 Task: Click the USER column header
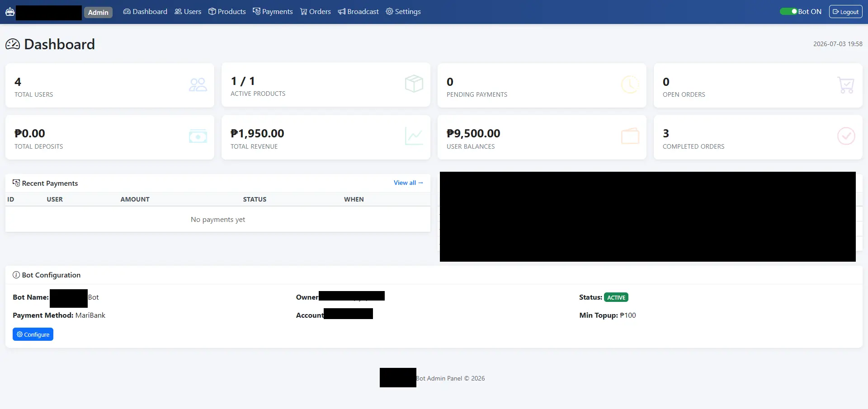[55, 199]
